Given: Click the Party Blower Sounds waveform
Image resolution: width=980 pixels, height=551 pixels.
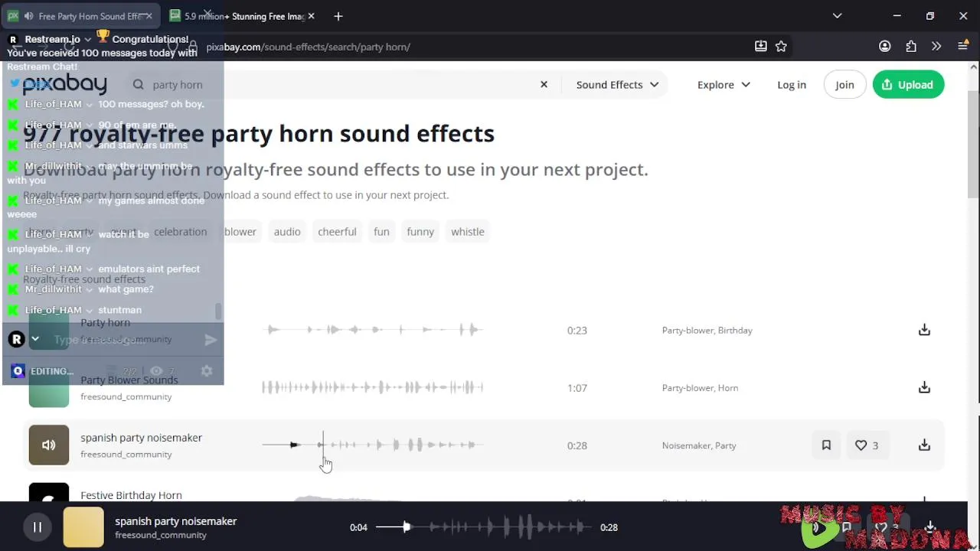Looking at the screenshot, I should 372,387.
